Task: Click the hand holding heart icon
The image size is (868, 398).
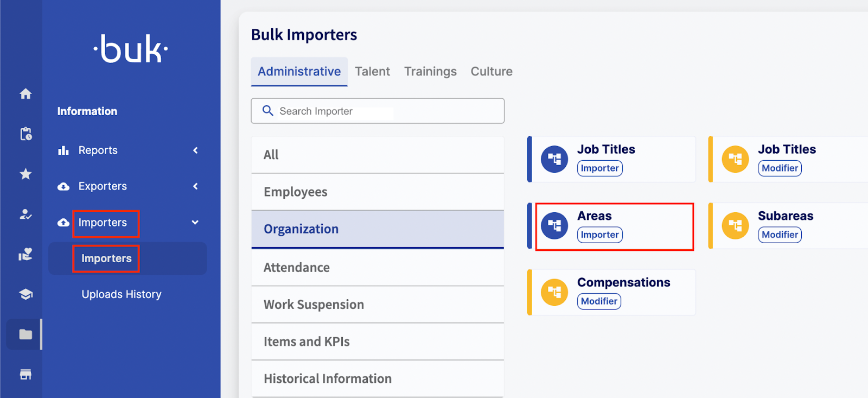Action: tap(25, 254)
